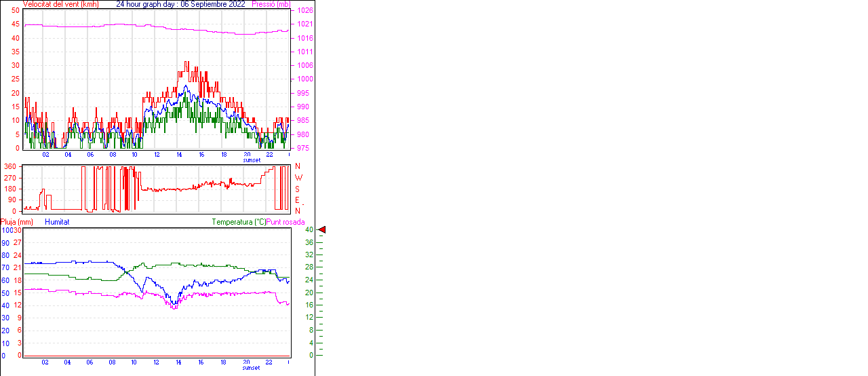
Task: Click the 'sunset' marker under the wind graph
Action: pyautogui.click(x=251, y=160)
